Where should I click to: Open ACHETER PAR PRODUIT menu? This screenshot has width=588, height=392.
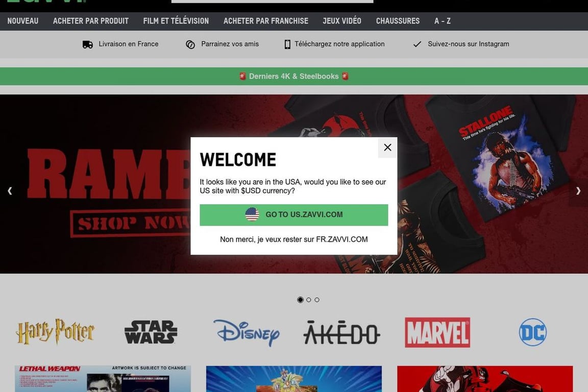[91, 21]
